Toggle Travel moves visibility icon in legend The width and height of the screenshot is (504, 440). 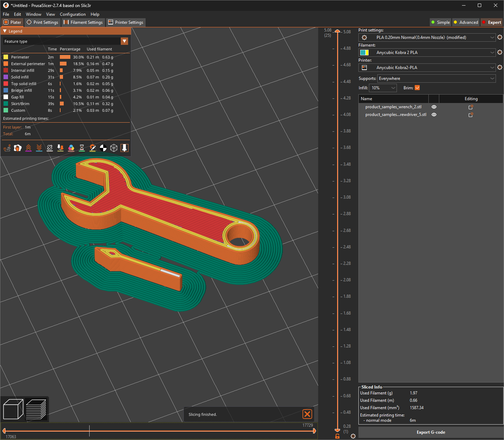(x=7, y=148)
